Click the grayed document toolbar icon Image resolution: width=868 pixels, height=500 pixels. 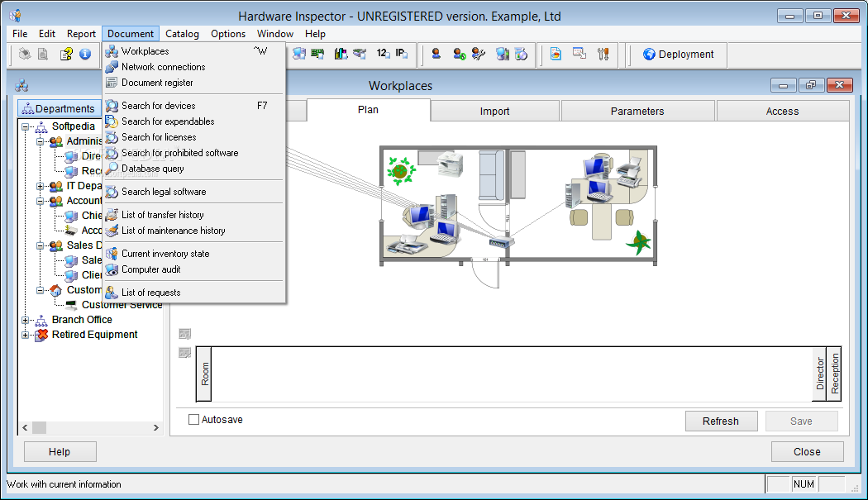click(x=43, y=54)
